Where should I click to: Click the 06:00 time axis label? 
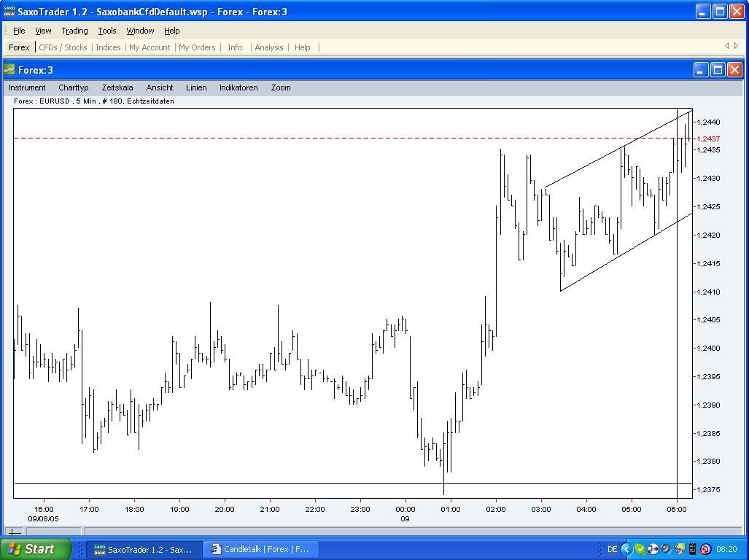point(676,510)
